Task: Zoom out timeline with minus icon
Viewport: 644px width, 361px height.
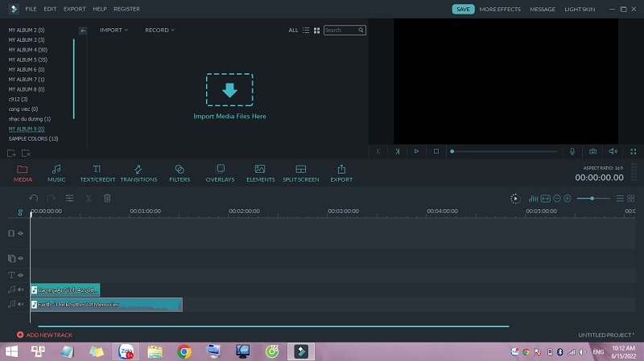Action: [x=557, y=199]
